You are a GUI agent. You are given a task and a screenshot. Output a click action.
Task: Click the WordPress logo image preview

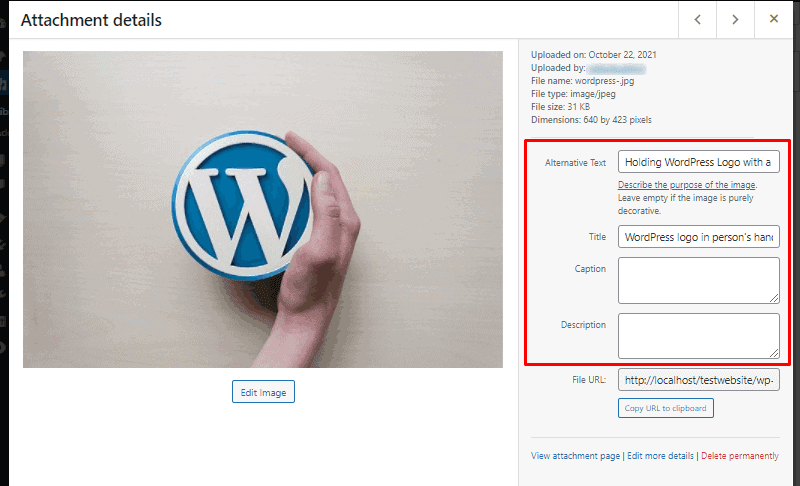pyautogui.click(x=263, y=209)
